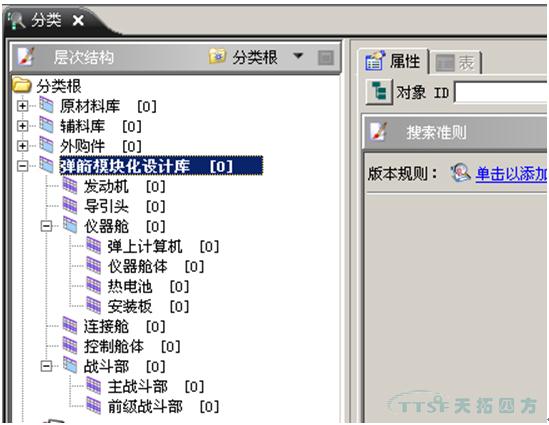Click the 层次结构 panel edit icon

coord(25,57)
